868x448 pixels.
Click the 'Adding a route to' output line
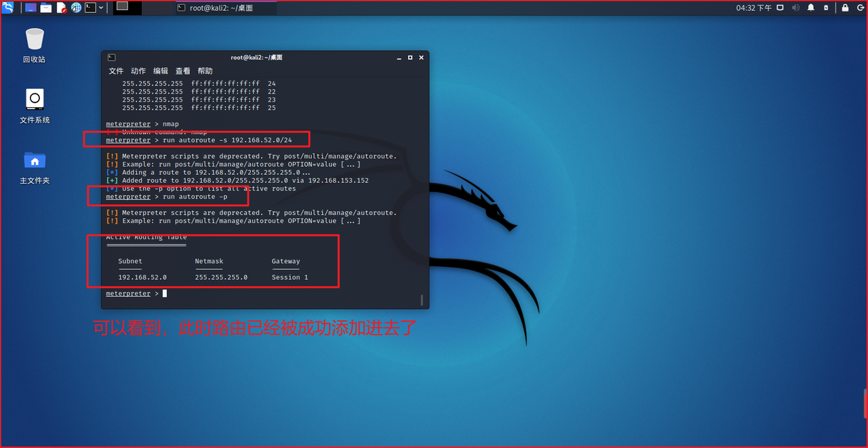pos(208,172)
